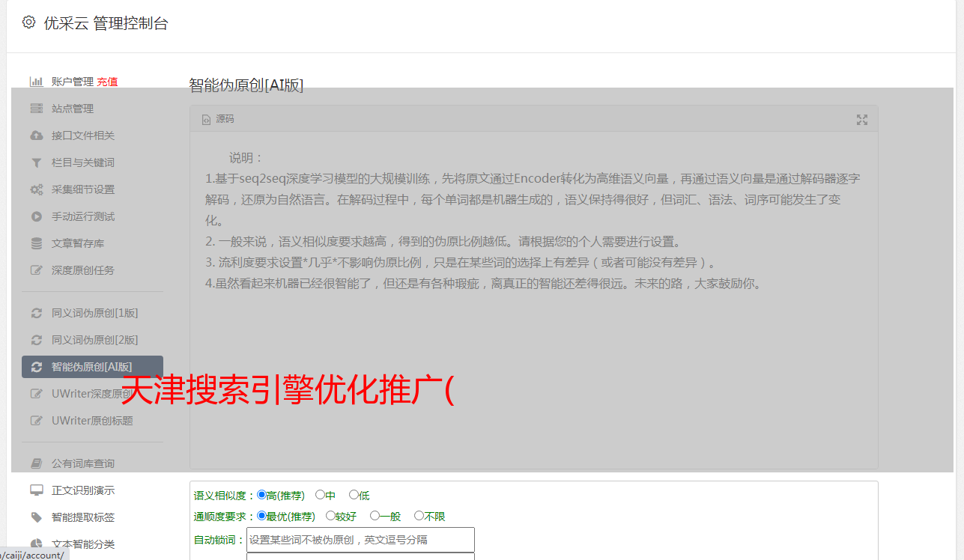Select 低 for 语义相似度
This screenshot has height=560, width=964.
click(354, 495)
